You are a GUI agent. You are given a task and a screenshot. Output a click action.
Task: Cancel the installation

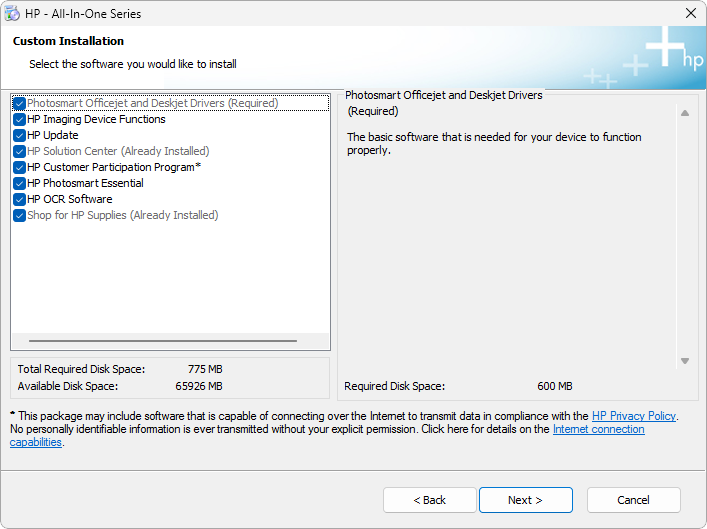coord(634,500)
